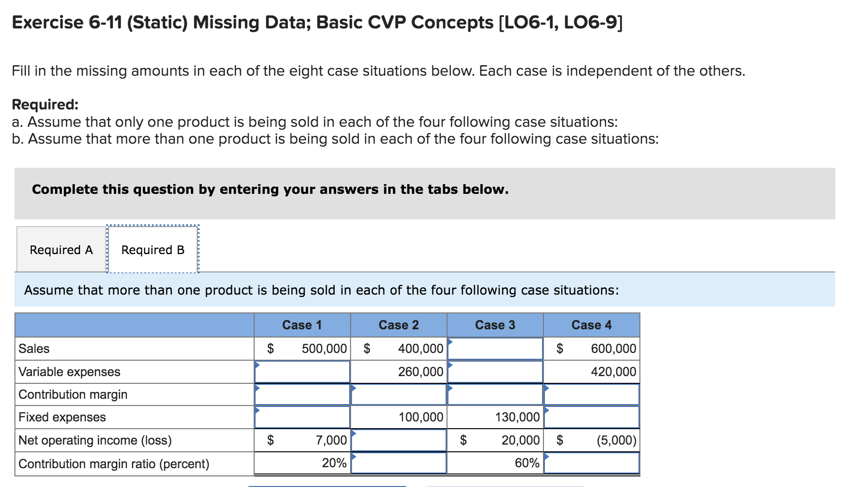The height and width of the screenshot is (487, 868).
Task: Click the Fixed expenses input for Case 4
Action: [591, 417]
